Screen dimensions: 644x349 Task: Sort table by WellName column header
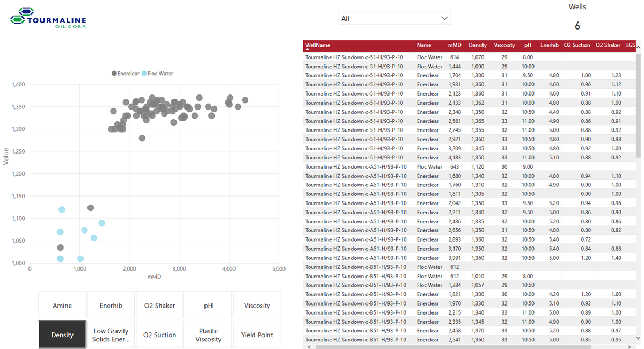tap(318, 45)
